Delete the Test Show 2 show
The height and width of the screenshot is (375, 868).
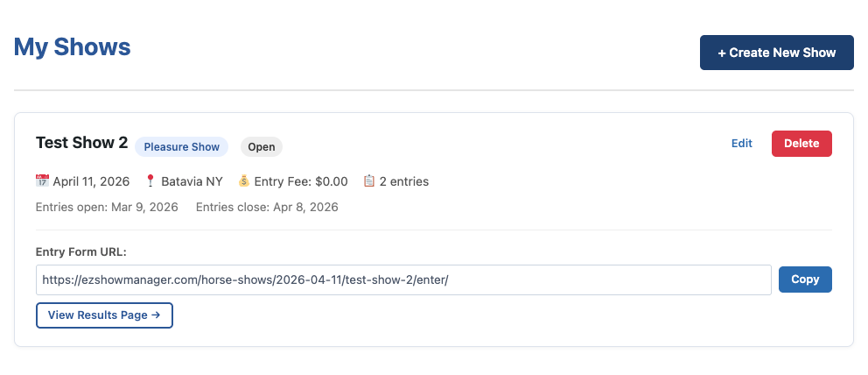point(801,144)
